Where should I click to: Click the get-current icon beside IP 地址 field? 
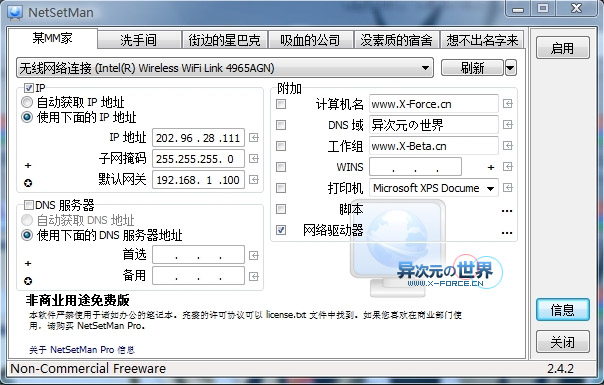[x=253, y=138]
